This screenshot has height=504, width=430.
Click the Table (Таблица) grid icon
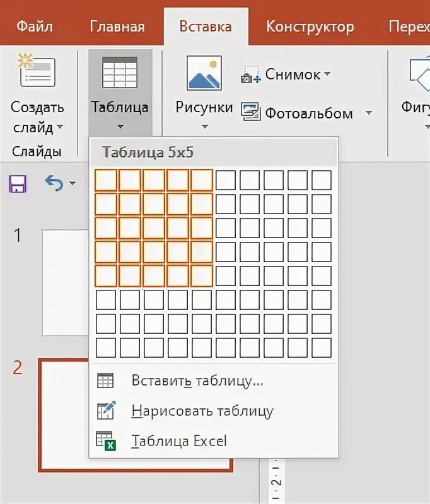point(120,72)
